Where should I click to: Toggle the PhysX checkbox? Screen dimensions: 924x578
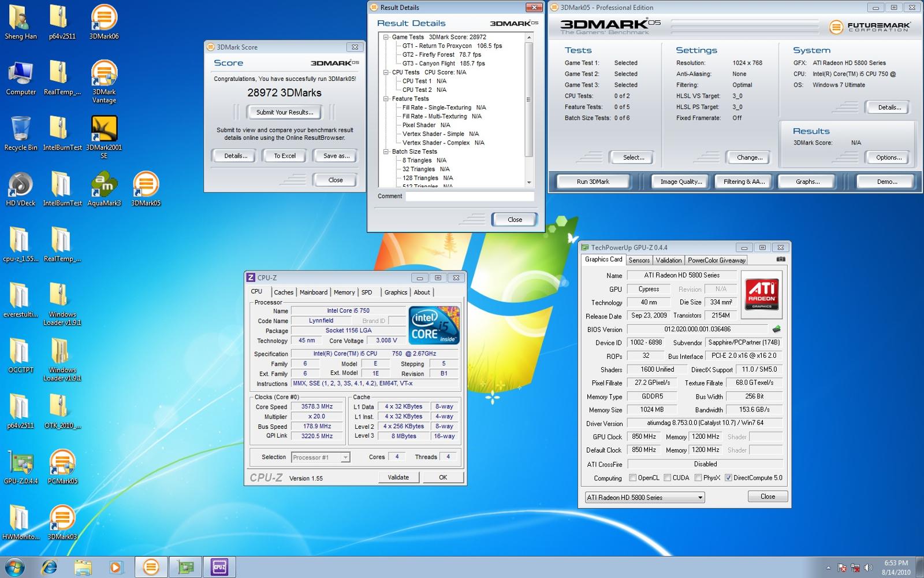tap(698, 478)
